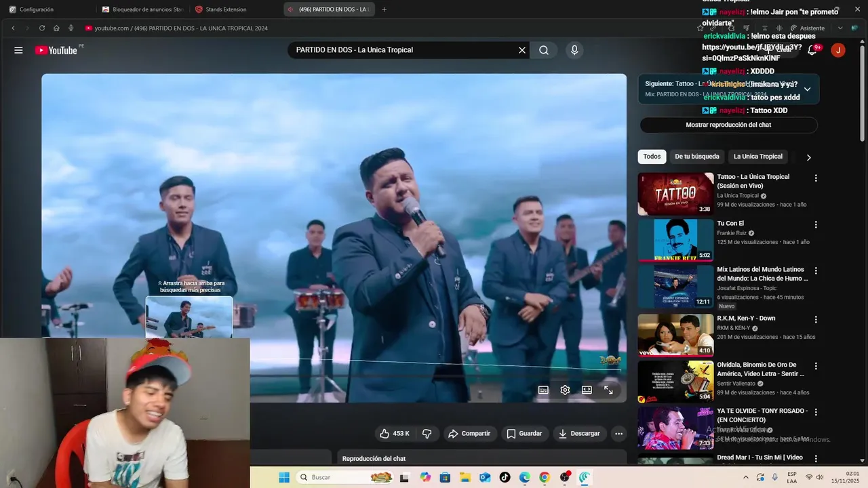Viewport: 868px width, 488px height.
Task: Open Google Chrome from the taskbar
Action: (545, 477)
